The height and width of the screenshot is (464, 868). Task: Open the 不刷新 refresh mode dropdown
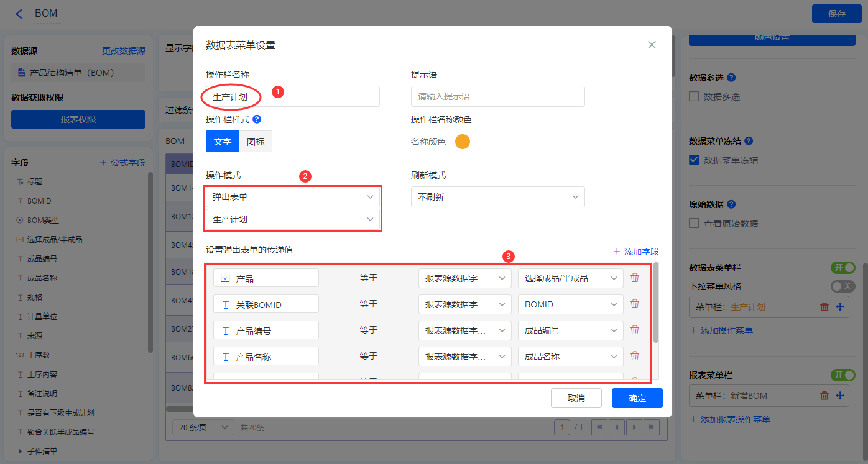tap(497, 197)
